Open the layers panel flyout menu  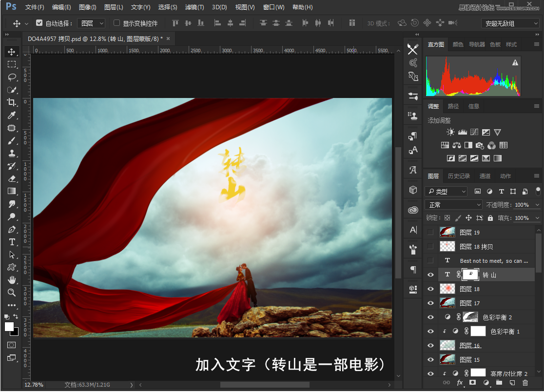click(x=536, y=176)
